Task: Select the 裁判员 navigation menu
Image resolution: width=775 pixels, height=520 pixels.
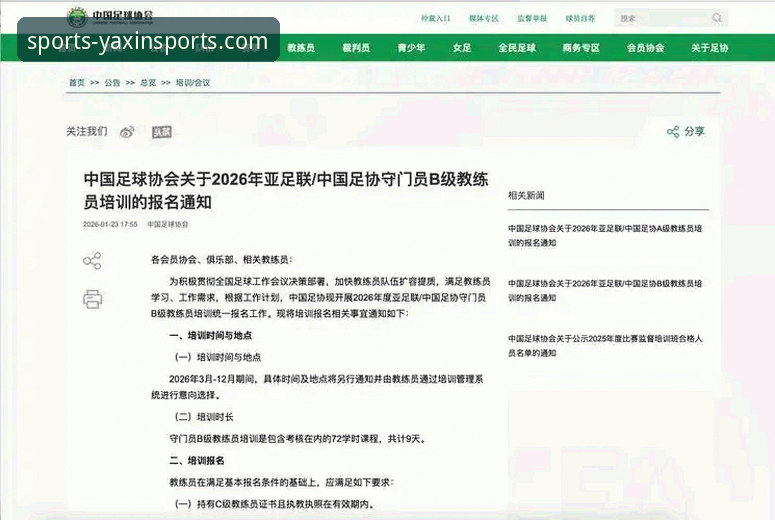Action: 356,48
